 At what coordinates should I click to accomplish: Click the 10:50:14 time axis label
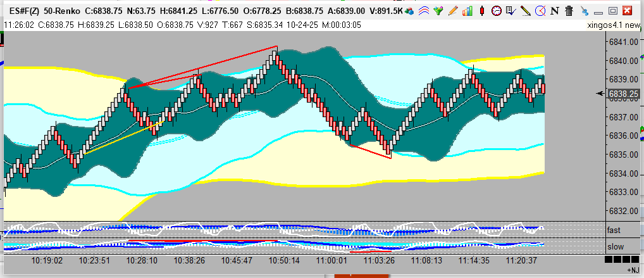coord(284,260)
